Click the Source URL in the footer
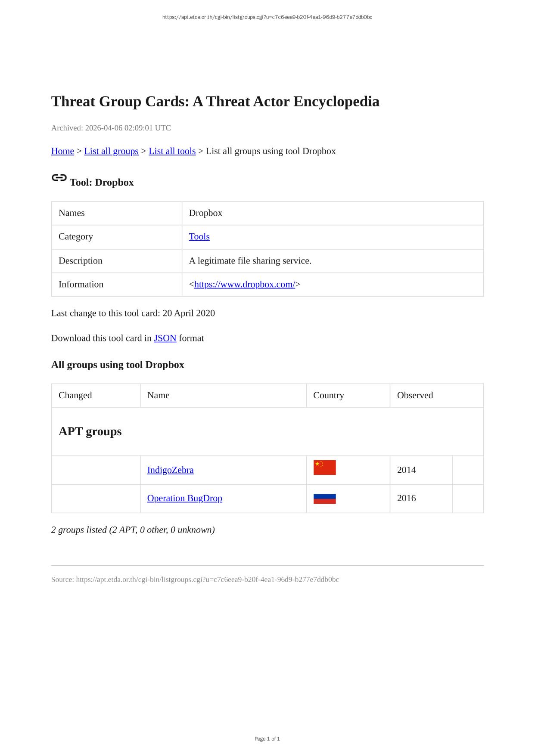The height and width of the screenshot is (756, 535). [207, 579]
